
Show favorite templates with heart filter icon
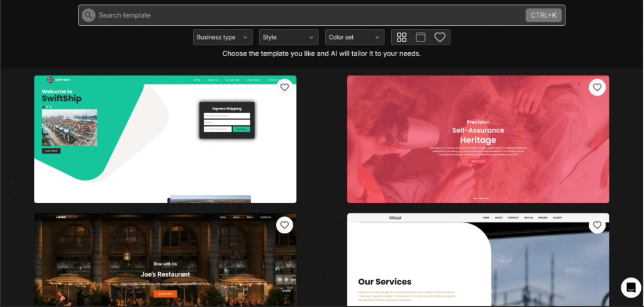(x=440, y=37)
